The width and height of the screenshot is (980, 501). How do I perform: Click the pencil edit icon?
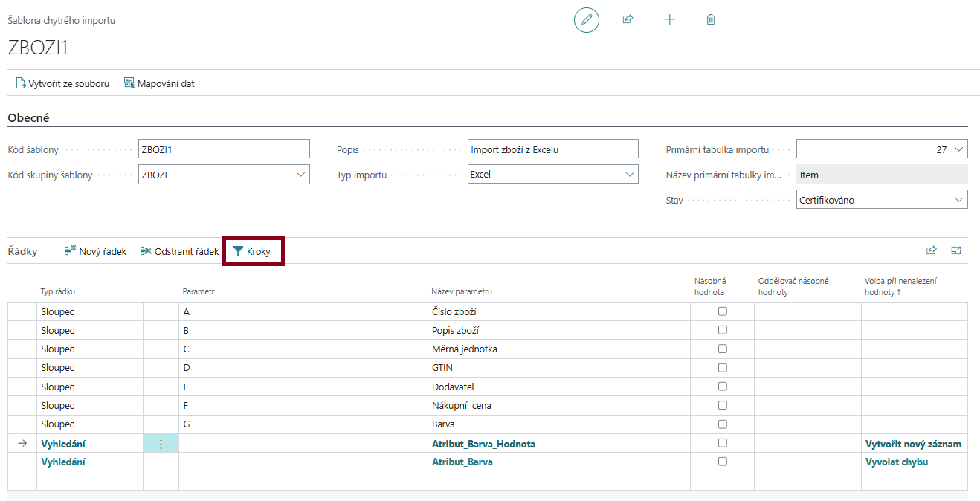(586, 20)
